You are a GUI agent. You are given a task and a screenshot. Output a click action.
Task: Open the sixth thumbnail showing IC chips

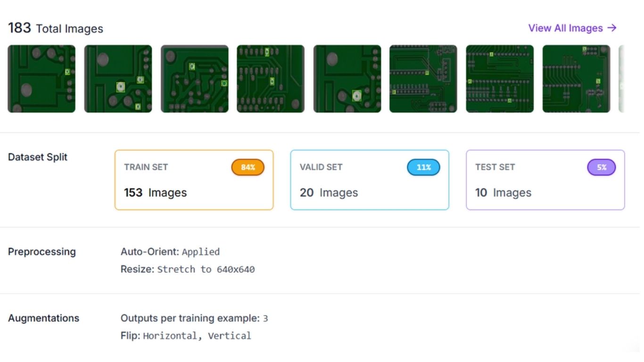pyautogui.click(x=423, y=78)
